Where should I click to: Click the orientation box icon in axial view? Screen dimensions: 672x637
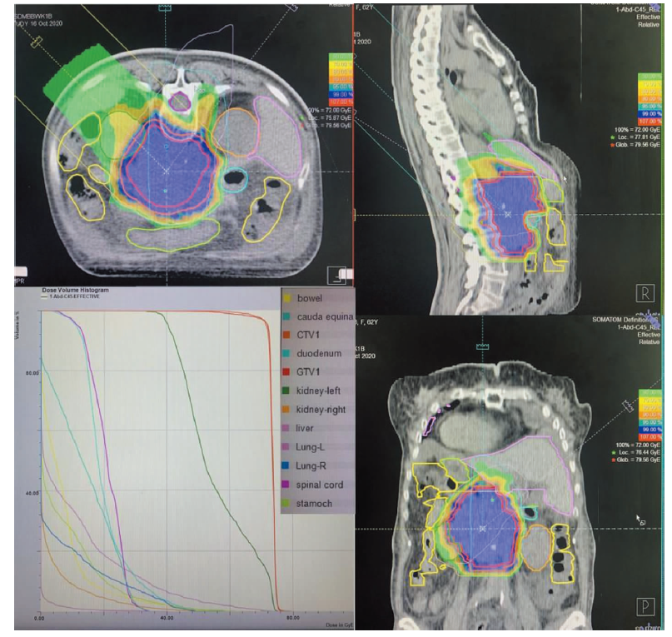[336, 274]
